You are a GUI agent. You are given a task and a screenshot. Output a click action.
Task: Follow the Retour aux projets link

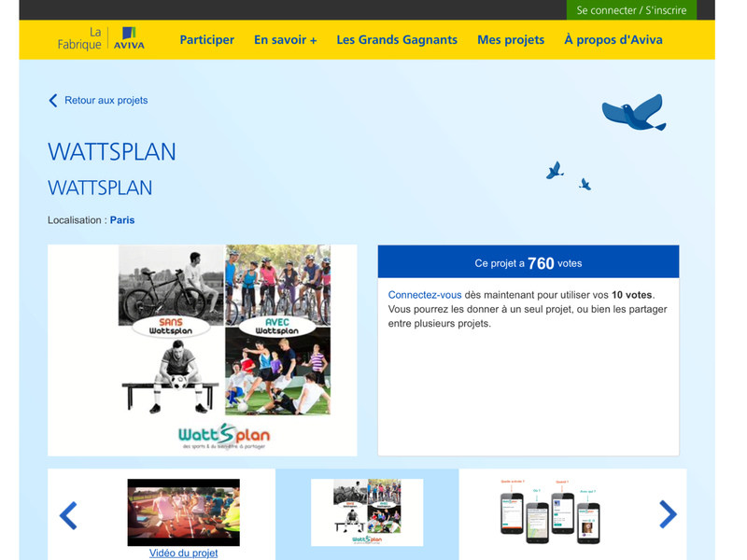(x=106, y=101)
